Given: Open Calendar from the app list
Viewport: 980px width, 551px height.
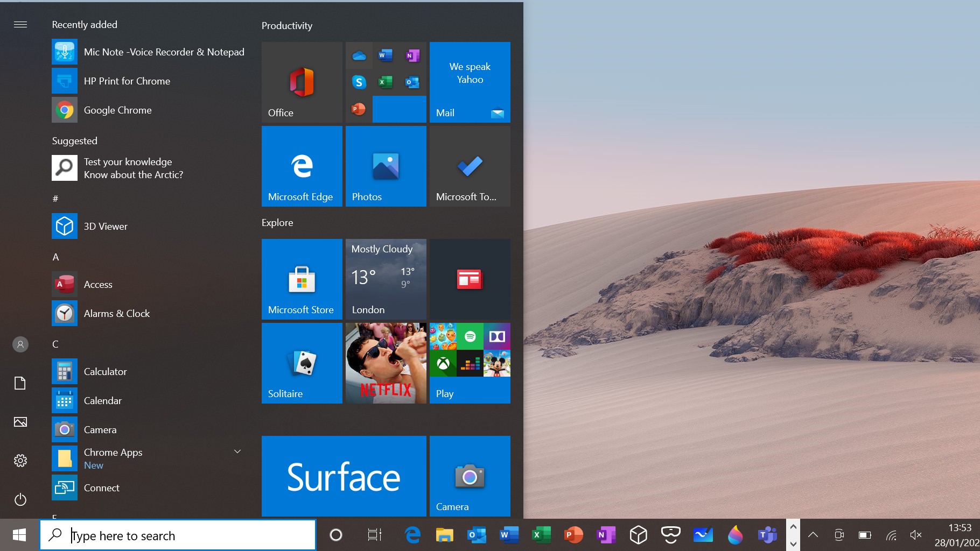Looking at the screenshot, I should click(149, 401).
